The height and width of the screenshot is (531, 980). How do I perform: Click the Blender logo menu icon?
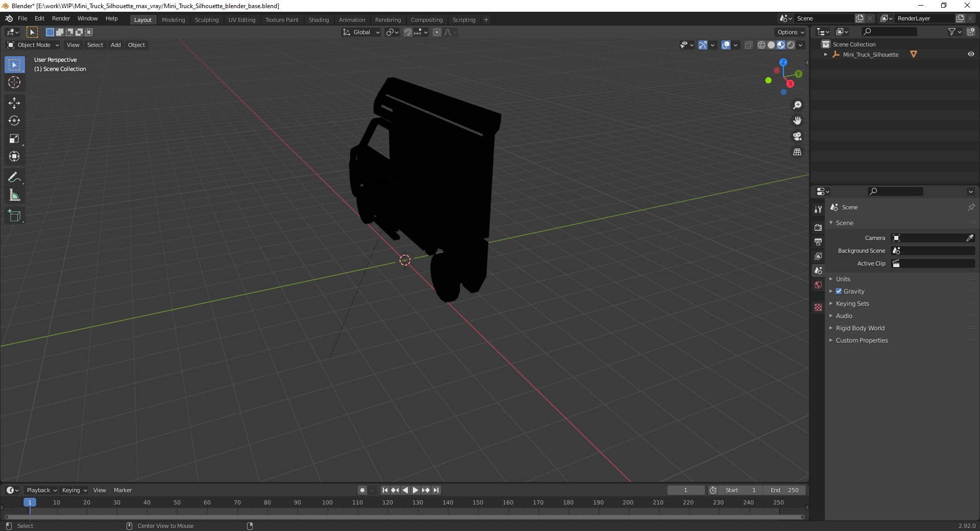click(9, 18)
